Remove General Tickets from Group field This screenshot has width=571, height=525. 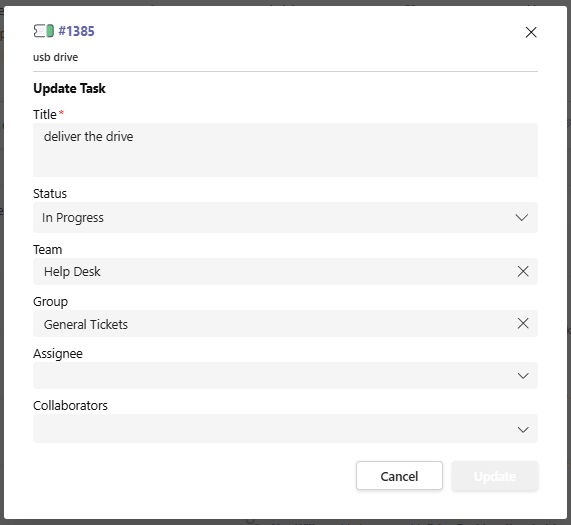pos(523,323)
